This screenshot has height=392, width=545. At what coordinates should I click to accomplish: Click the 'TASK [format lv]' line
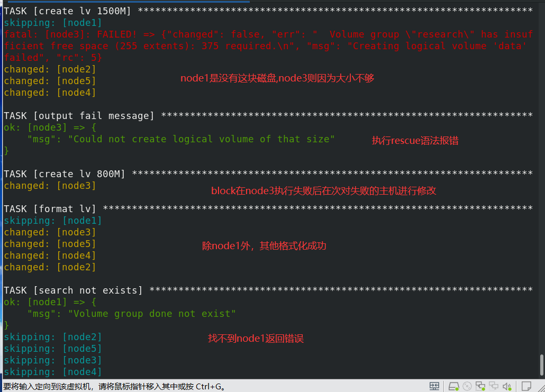[268, 209]
